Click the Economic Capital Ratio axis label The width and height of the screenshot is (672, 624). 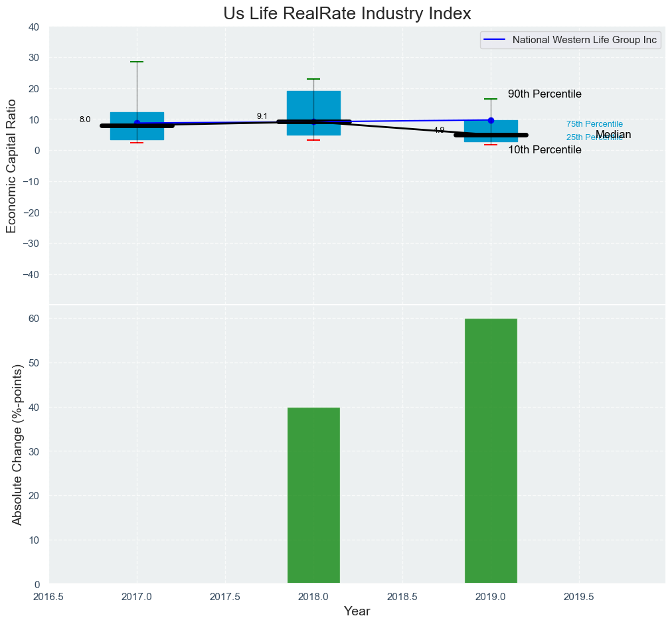[x=11, y=163]
